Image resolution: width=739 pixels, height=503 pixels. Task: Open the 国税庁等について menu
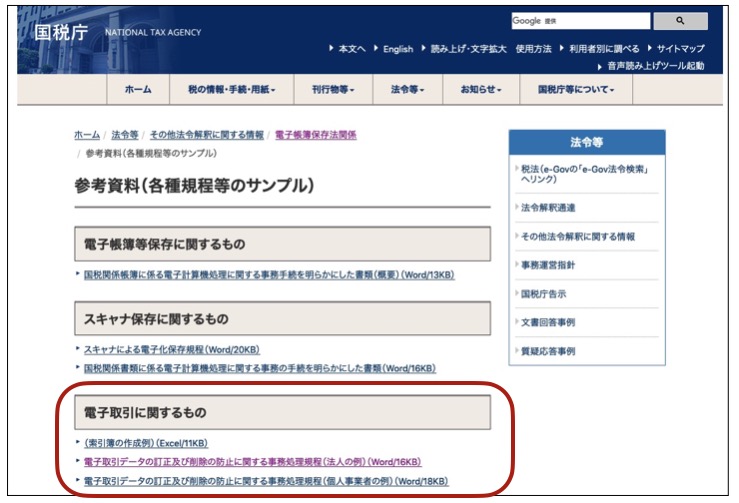[576, 89]
